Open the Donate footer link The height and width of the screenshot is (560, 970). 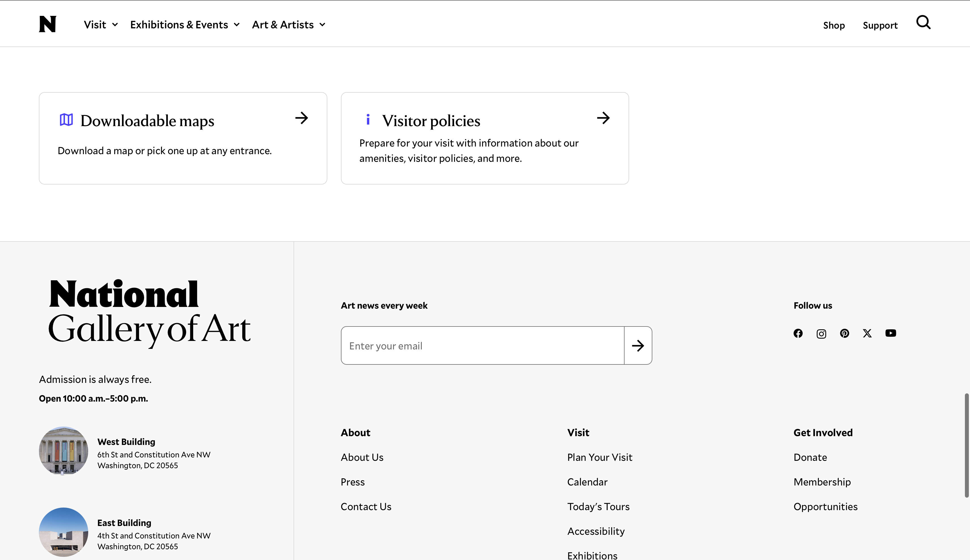click(x=810, y=457)
